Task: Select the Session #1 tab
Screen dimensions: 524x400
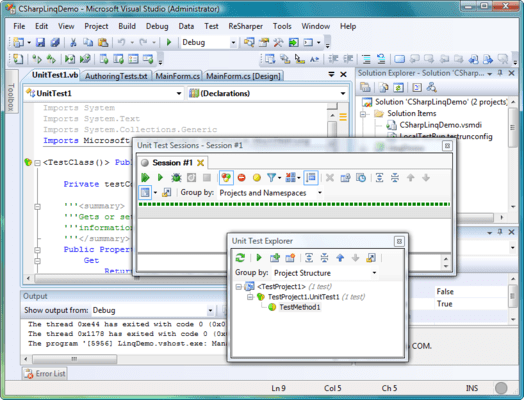Action: click(x=172, y=163)
